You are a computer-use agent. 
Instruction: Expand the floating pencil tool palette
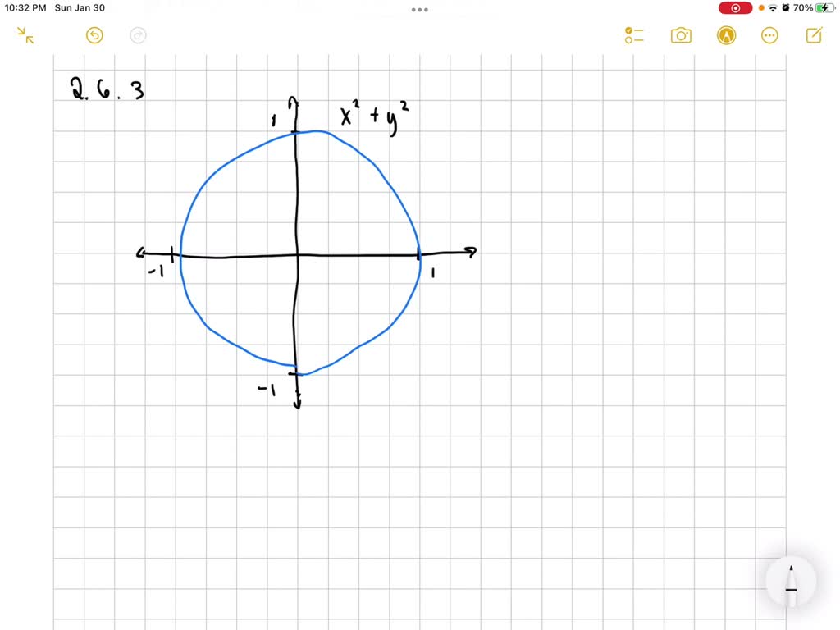[790, 582]
